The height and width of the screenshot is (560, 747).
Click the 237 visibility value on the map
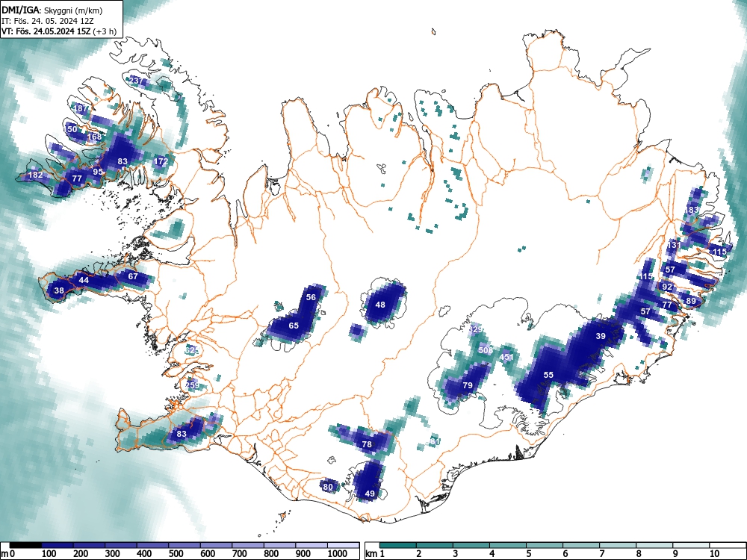tap(136, 81)
